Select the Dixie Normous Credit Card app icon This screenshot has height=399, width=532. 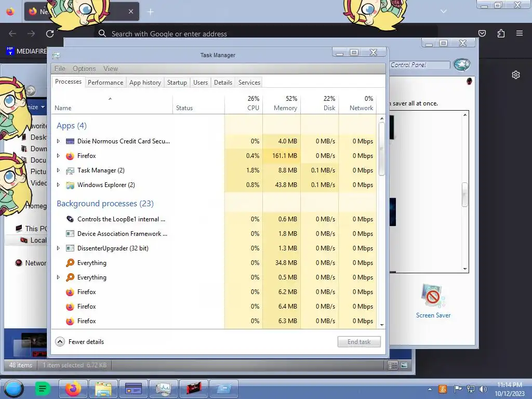(x=70, y=141)
